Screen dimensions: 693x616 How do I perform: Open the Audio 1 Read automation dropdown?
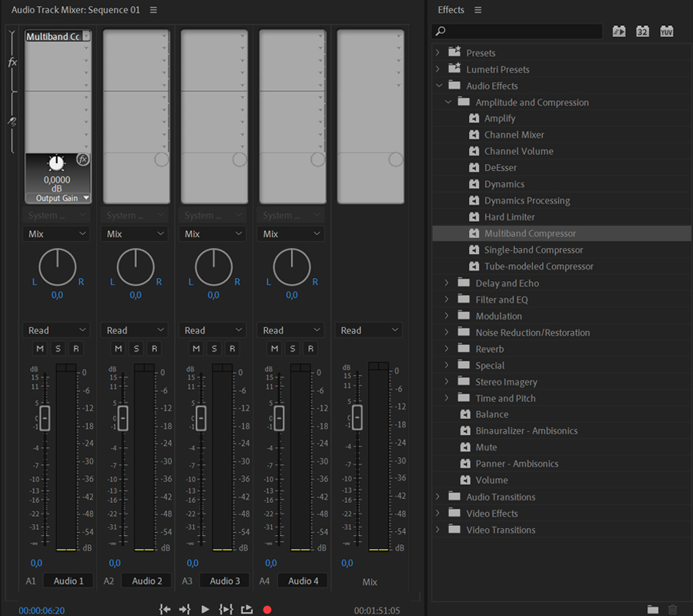(x=56, y=330)
